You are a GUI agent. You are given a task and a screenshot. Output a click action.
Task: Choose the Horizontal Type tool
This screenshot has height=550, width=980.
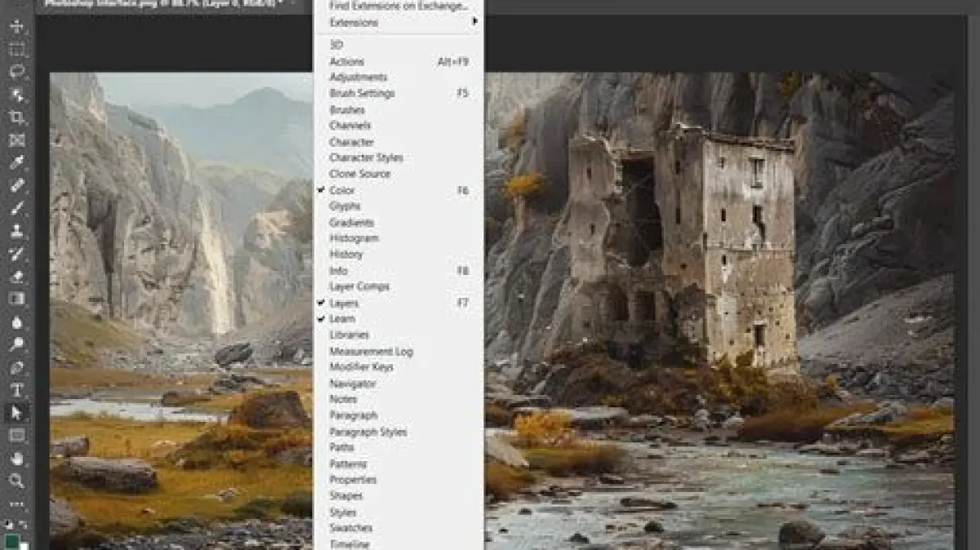[x=16, y=390]
